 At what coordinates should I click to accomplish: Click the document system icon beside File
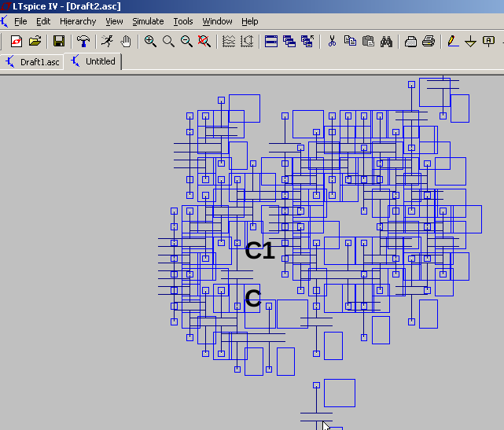click(x=4, y=21)
